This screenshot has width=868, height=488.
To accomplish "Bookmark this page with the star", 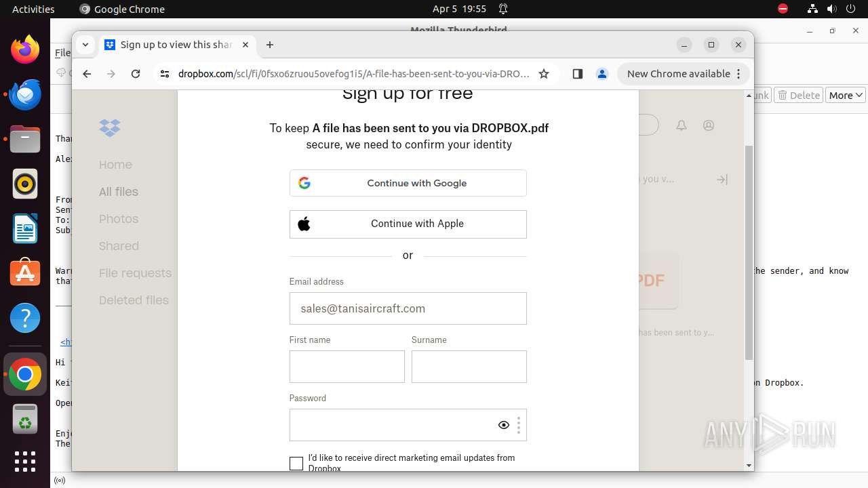I will [x=544, y=74].
